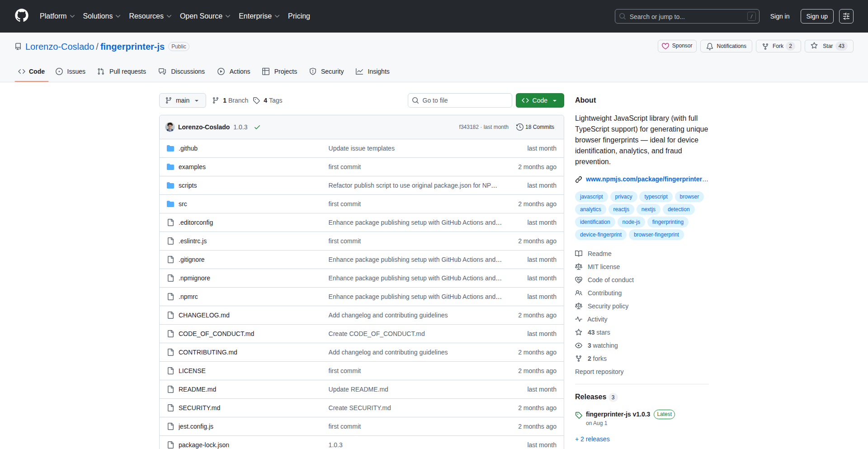Screen dimensions: 868x449
Task: Open the scripts folder
Action: click(188, 185)
